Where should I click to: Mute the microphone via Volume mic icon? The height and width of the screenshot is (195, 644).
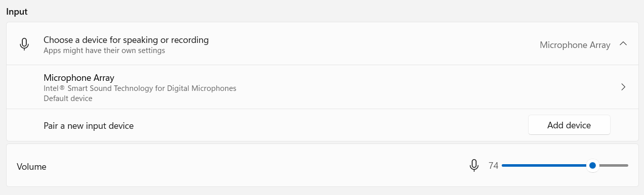pos(474,166)
